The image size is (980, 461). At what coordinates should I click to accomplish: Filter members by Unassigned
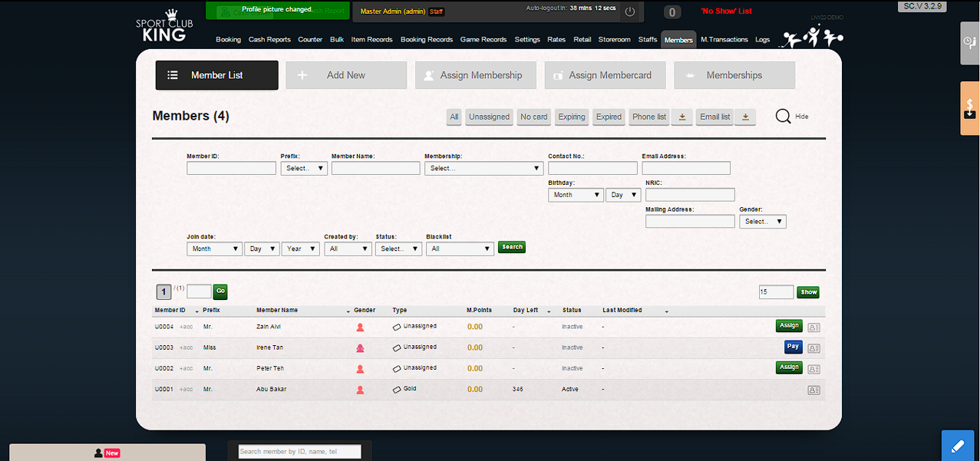(x=489, y=117)
